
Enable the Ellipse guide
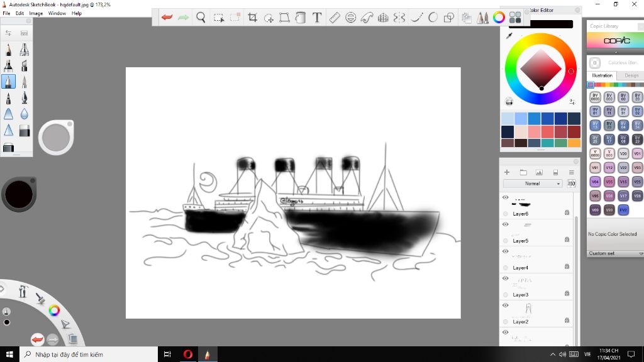click(x=350, y=17)
